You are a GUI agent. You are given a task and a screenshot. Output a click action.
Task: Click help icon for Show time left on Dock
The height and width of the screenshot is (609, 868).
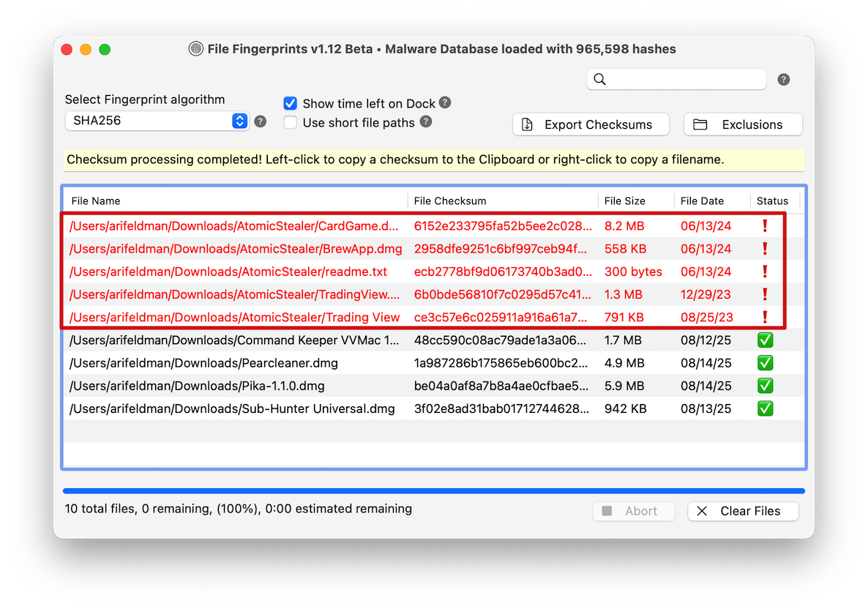445,102
